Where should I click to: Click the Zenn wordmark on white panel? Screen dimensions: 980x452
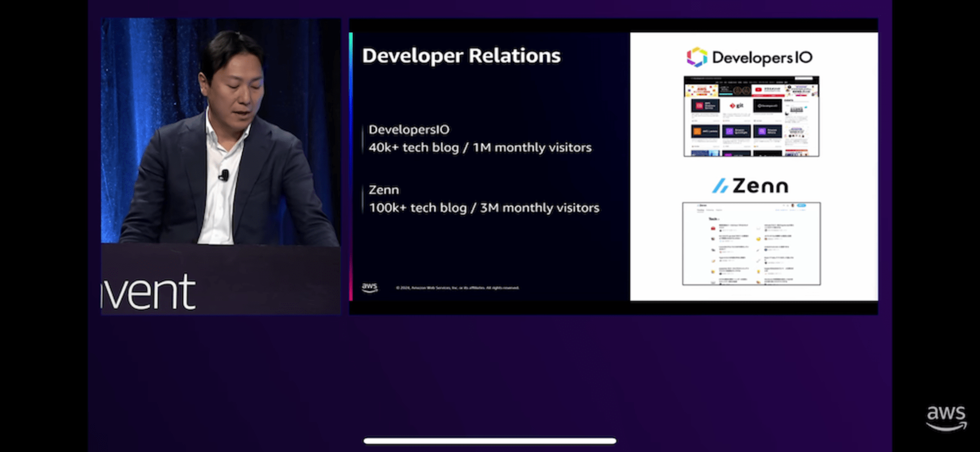pos(760,186)
